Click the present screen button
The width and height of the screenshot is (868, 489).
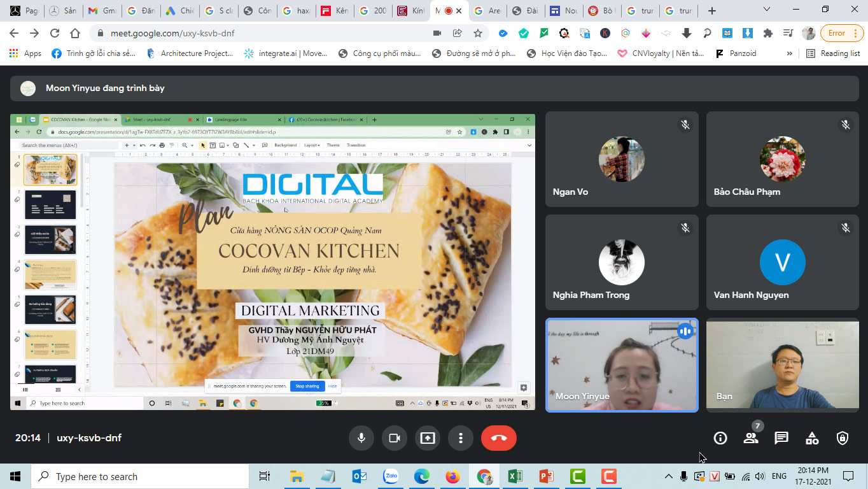click(428, 438)
